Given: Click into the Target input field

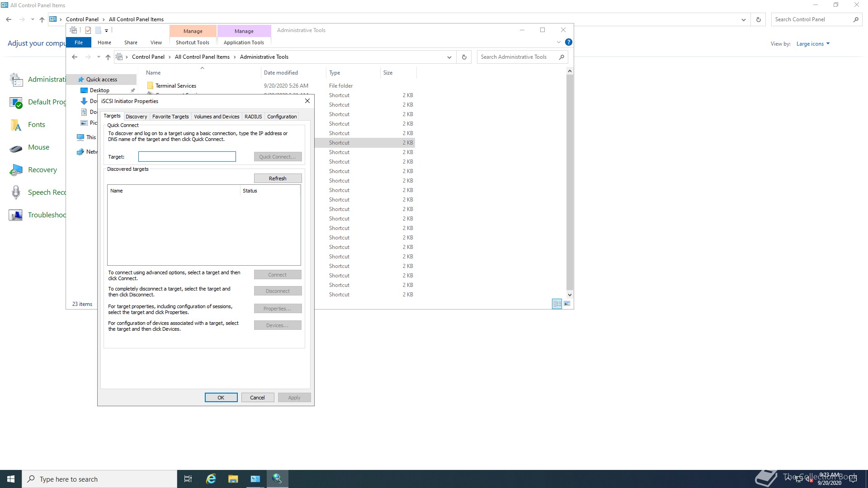Looking at the screenshot, I should (187, 156).
